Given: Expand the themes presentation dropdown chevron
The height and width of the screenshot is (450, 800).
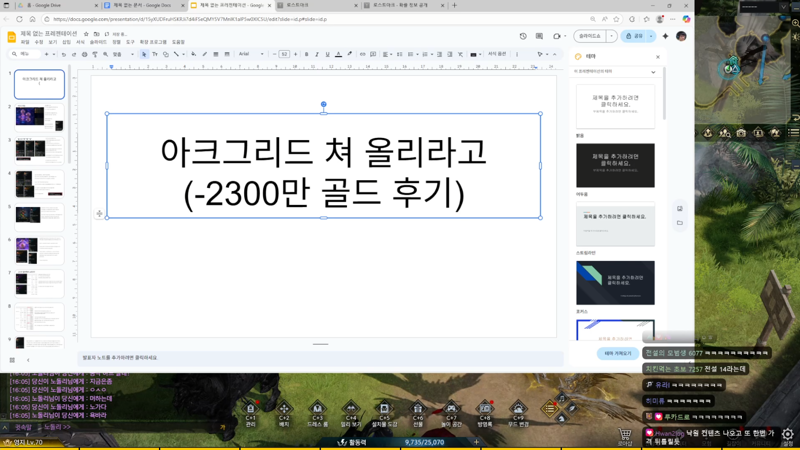Looking at the screenshot, I should point(653,72).
